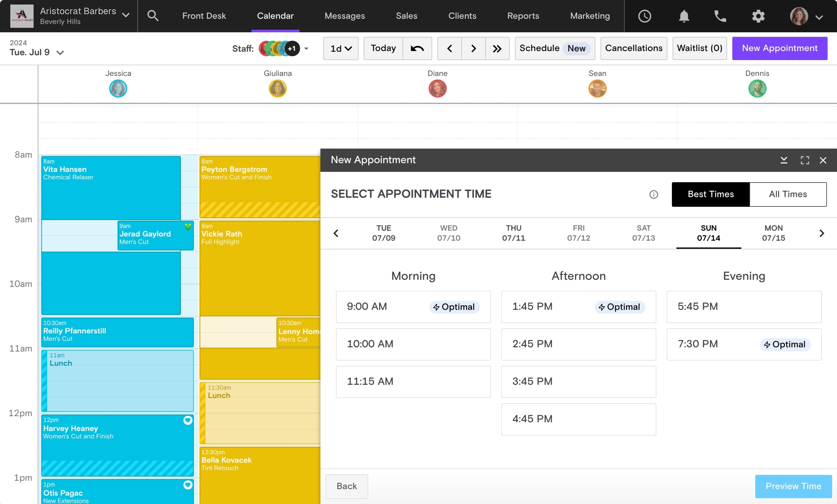The image size is (837, 504).
Task: Choose the 7:30 PM Optimal slot
Action: 744,344
